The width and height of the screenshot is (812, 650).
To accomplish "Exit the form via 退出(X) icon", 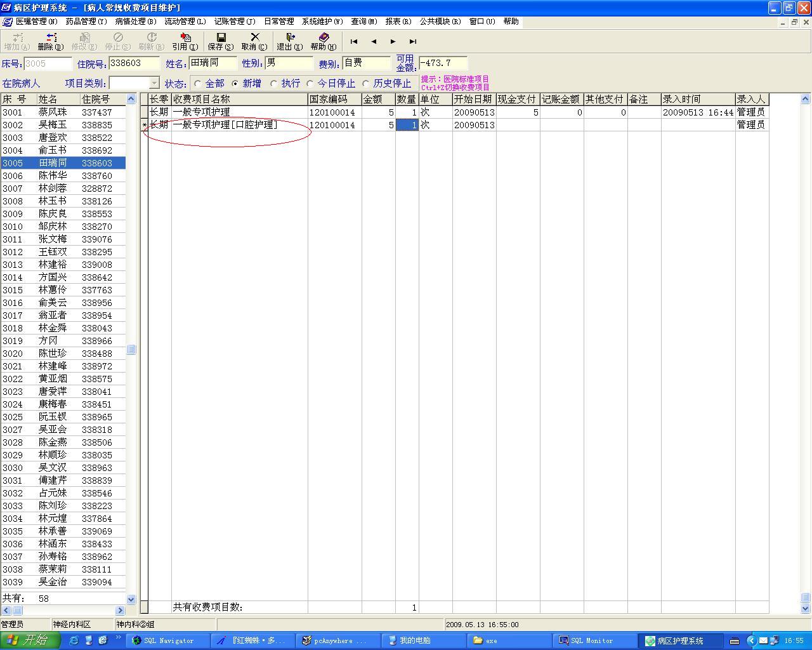I will point(290,42).
